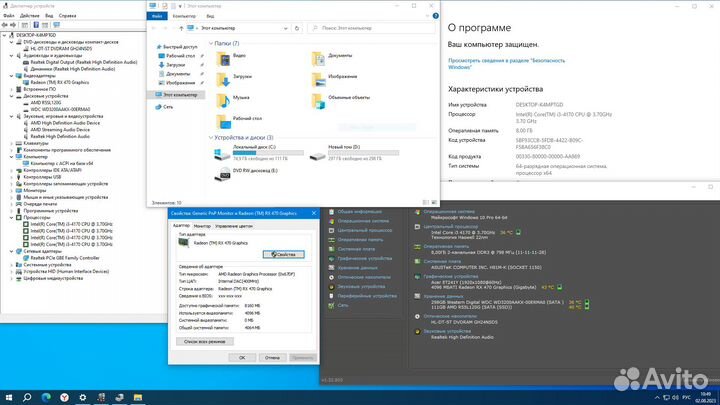The width and height of the screenshot is (720, 405).
Task: Click the scan hardware monitor icon in Device Manager toolbar
Action: click(56, 25)
